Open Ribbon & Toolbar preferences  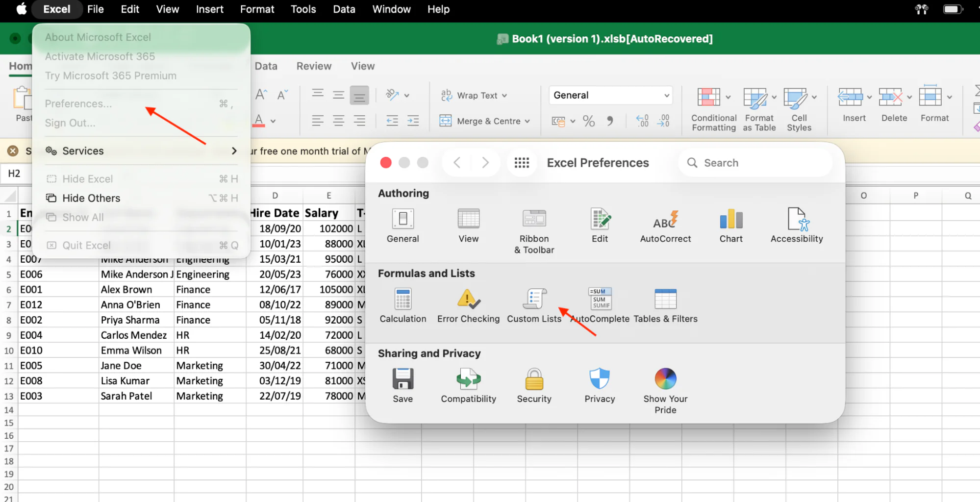coord(534,230)
